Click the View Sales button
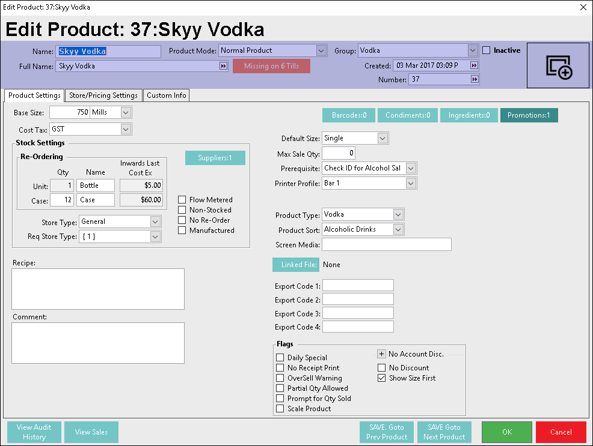593x446 pixels. coord(91,432)
